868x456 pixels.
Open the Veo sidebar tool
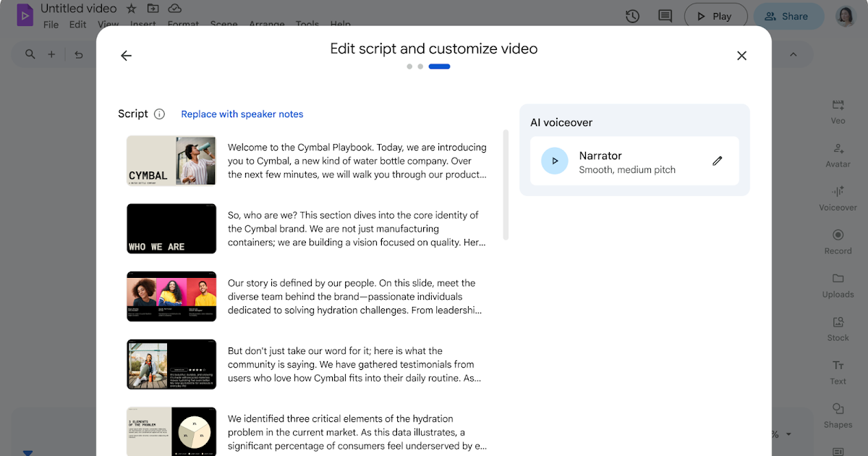(x=838, y=111)
